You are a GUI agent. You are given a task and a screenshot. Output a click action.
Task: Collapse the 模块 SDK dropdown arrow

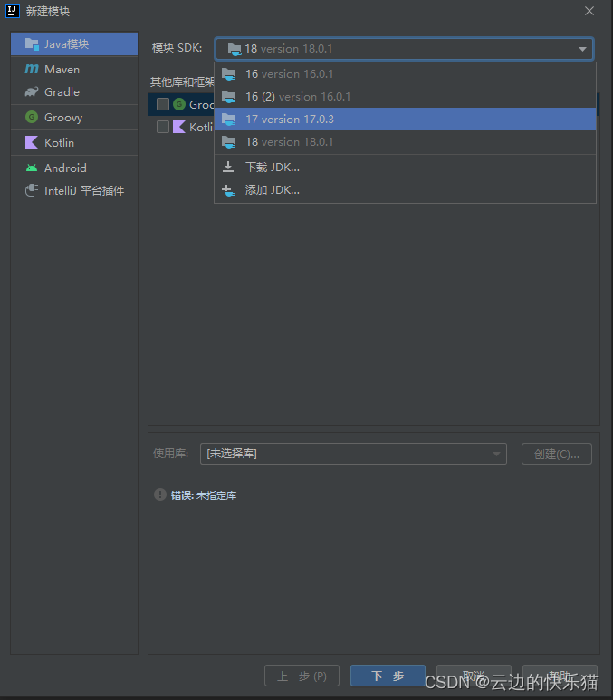(582, 49)
